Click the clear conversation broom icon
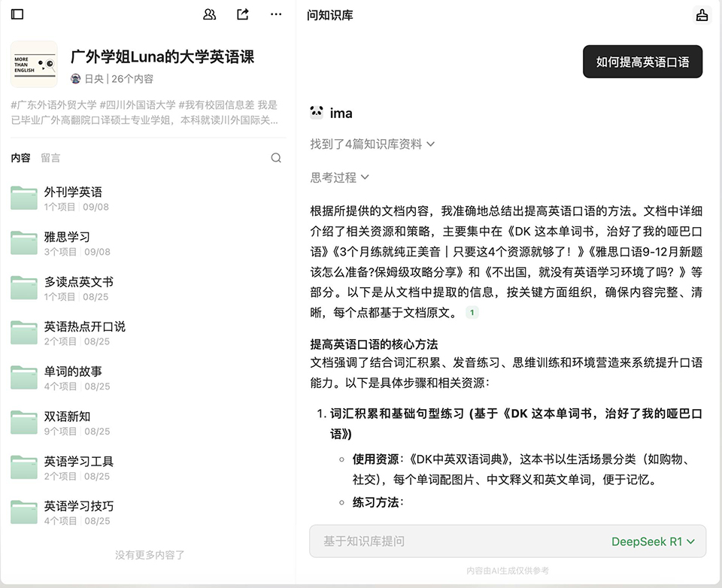This screenshot has height=588, width=722. pos(702,15)
